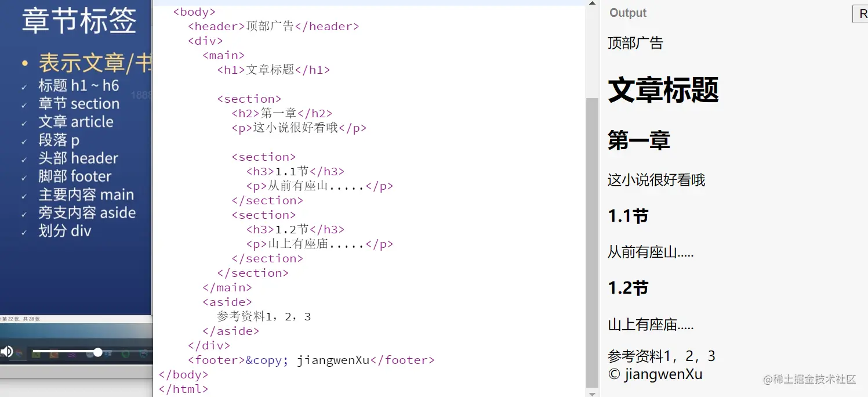
Task: Mute the video speaker icon
Action: pyautogui.click(x=6, y=352)
